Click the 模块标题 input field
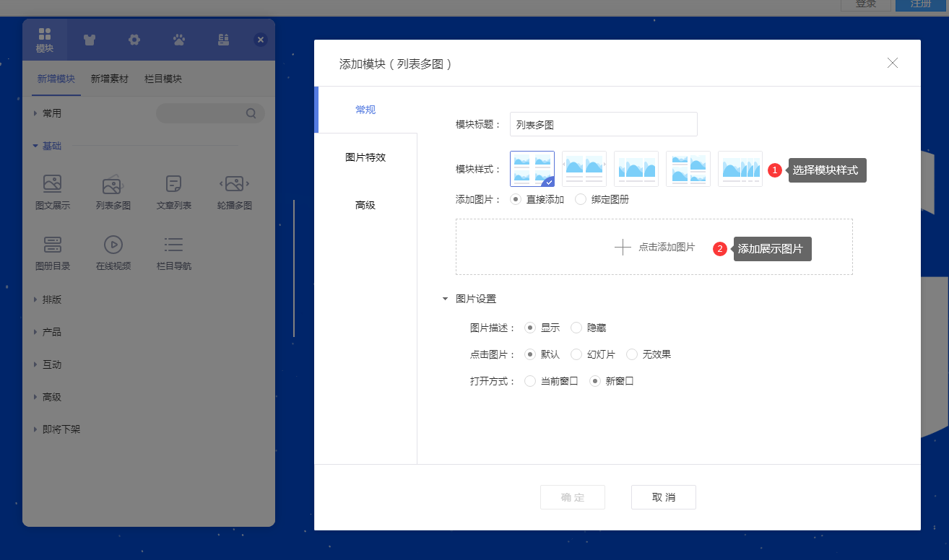 pyautogui.click(x=604, y=124)
